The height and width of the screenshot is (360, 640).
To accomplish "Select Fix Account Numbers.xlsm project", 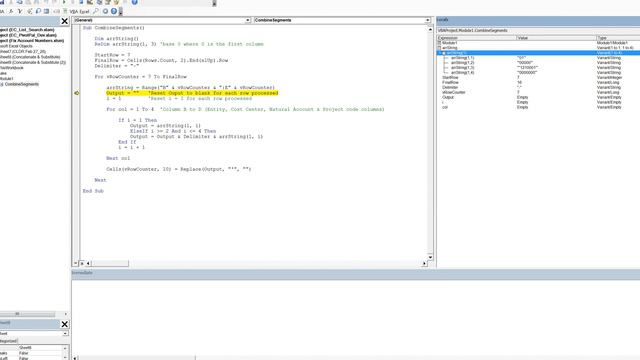I will 32,41.
